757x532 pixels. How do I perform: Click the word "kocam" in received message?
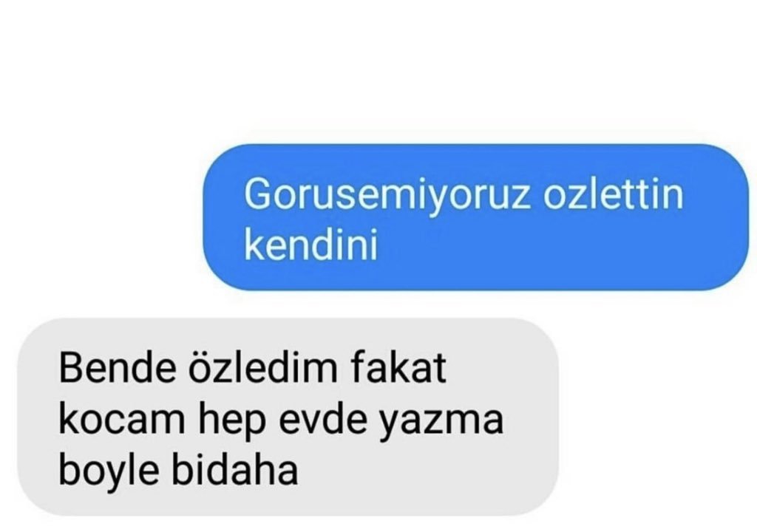pos(122,420)
